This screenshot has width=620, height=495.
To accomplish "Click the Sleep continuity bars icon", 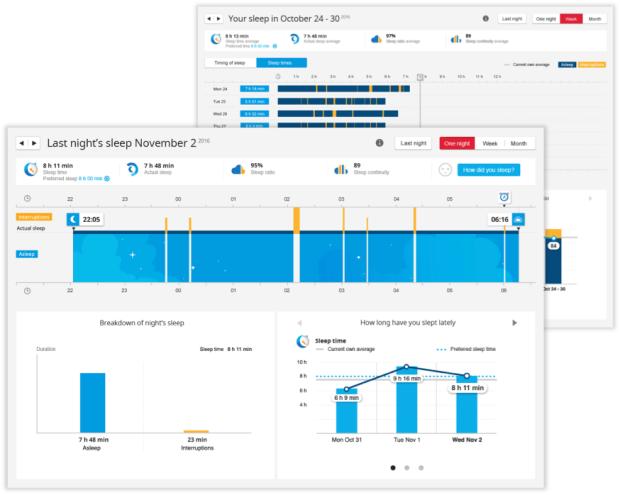I will click(x=341, y=170).
